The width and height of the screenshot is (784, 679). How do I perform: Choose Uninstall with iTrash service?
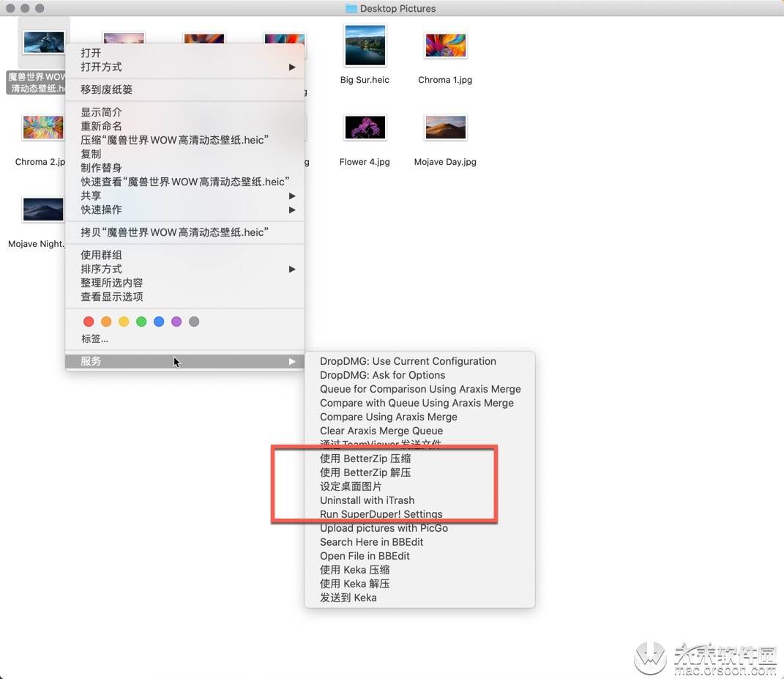tap(419, 500)
